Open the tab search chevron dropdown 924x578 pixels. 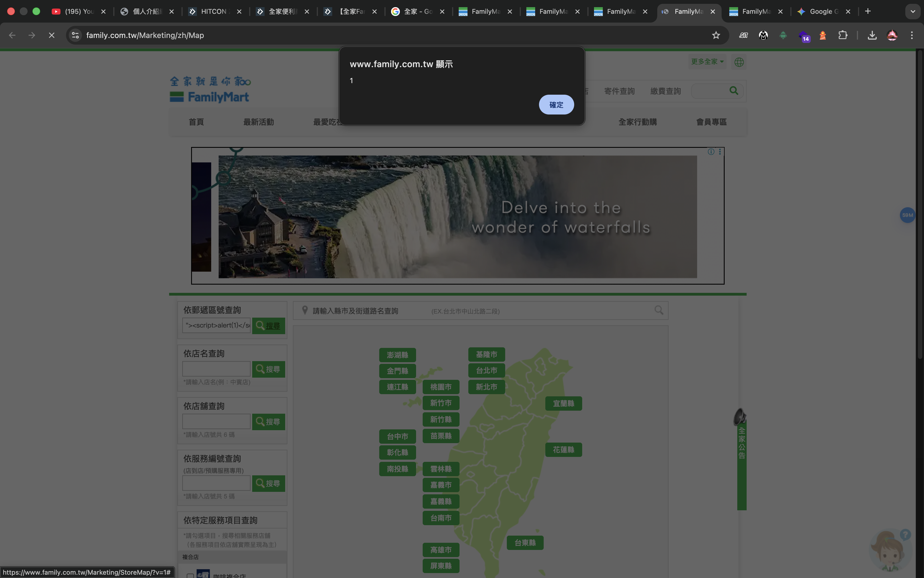click(x=913, y=12)
